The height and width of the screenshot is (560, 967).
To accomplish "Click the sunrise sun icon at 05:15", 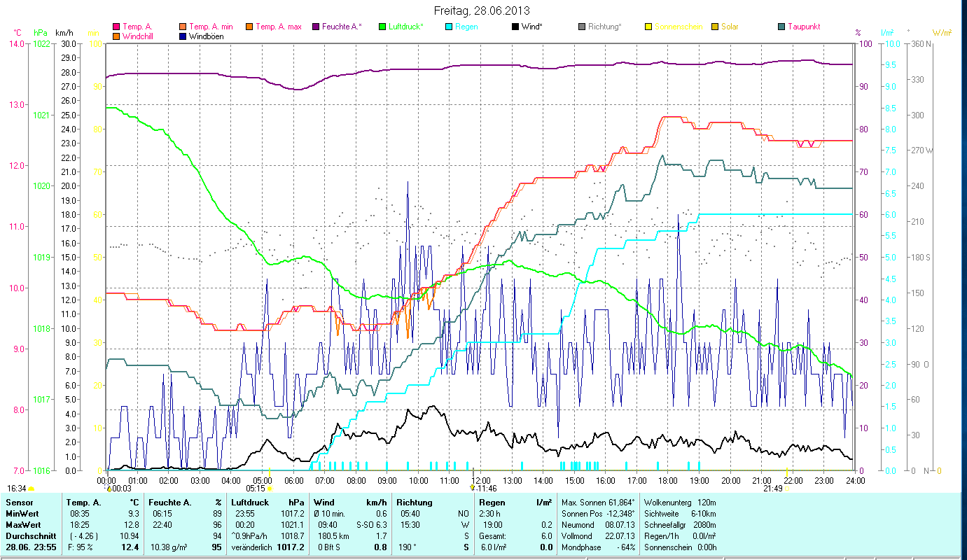I will coord(270,488).
